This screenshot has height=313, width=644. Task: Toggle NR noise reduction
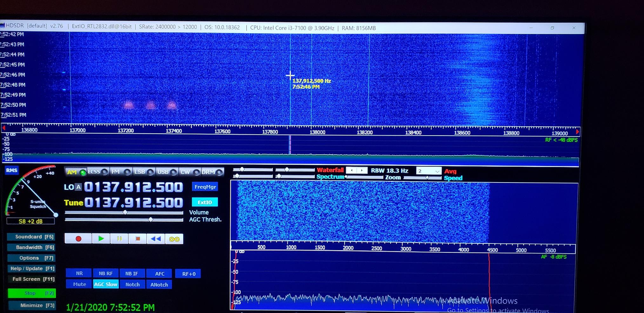point(79,273)
